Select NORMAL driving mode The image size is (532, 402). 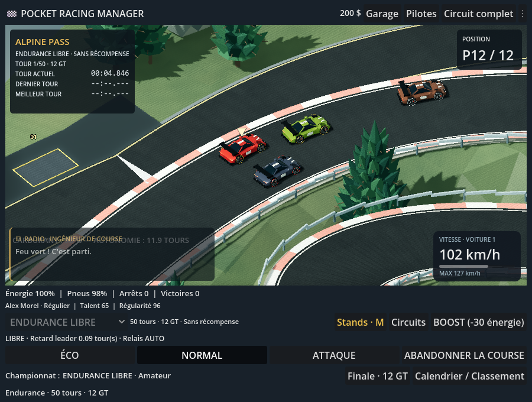(x=202, y=355)
